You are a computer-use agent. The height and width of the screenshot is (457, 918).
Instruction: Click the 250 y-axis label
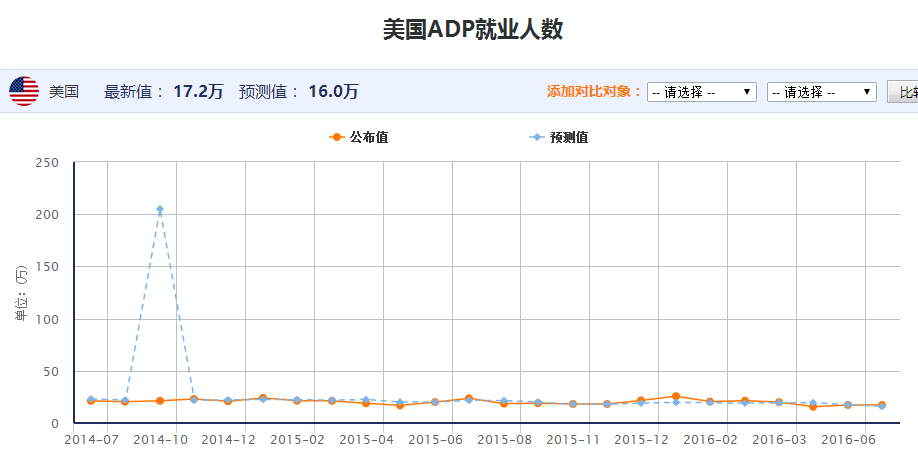coord(47,162)
